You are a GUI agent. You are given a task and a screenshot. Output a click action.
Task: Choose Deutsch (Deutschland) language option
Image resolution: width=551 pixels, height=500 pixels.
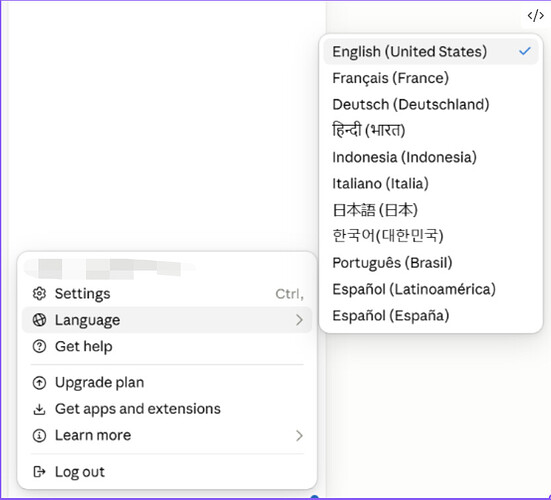click(x=431, y=104)
